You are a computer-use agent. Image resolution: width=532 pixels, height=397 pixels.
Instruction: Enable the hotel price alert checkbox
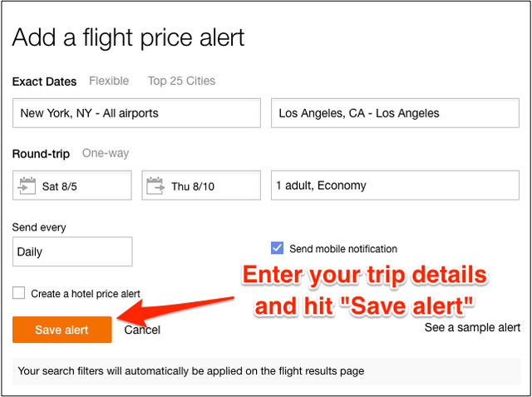click(x=19, y=293)
